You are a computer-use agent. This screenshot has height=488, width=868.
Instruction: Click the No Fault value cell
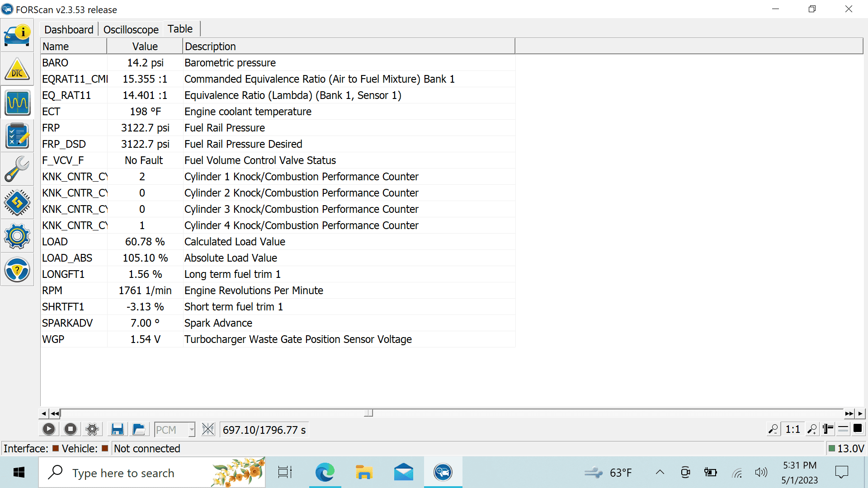click(144, 160)
